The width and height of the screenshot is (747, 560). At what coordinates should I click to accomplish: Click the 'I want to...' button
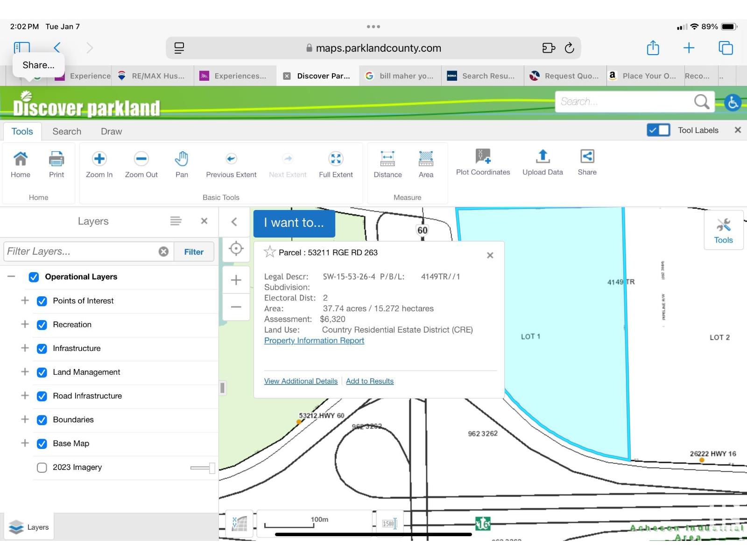tap(294, 223)
